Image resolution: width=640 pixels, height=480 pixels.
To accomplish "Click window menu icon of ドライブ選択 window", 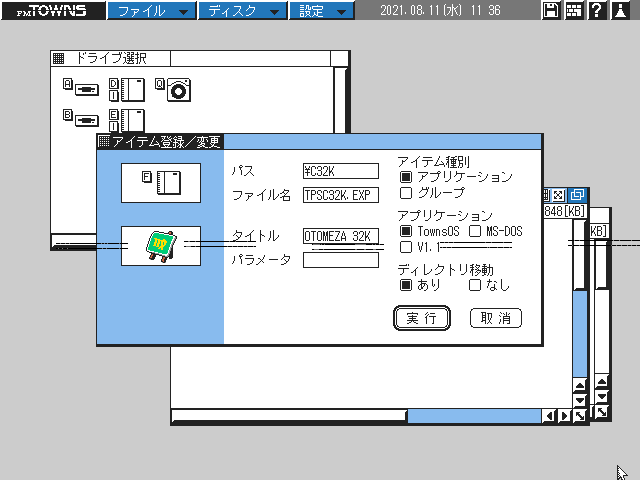I will click(x=58, y=58).
